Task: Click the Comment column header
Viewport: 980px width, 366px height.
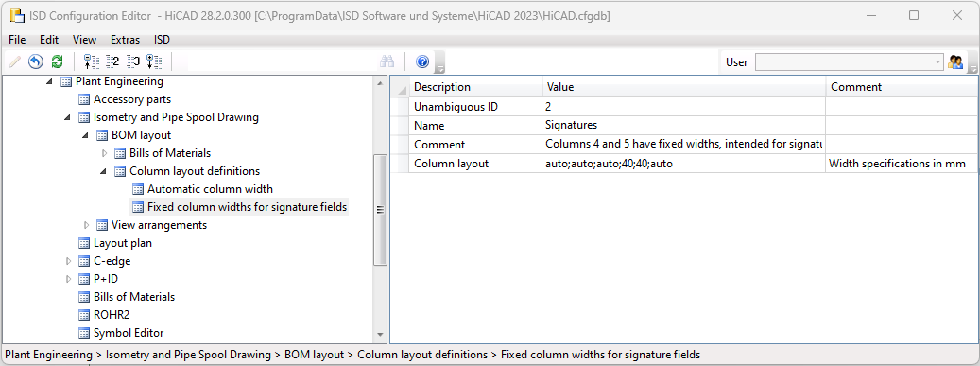Action: pyautogui.click(x=902, y=87)
